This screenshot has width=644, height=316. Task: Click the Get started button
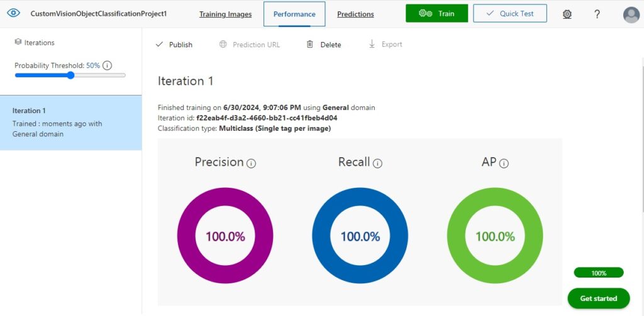pyautogui.click(x=598, y=298)
